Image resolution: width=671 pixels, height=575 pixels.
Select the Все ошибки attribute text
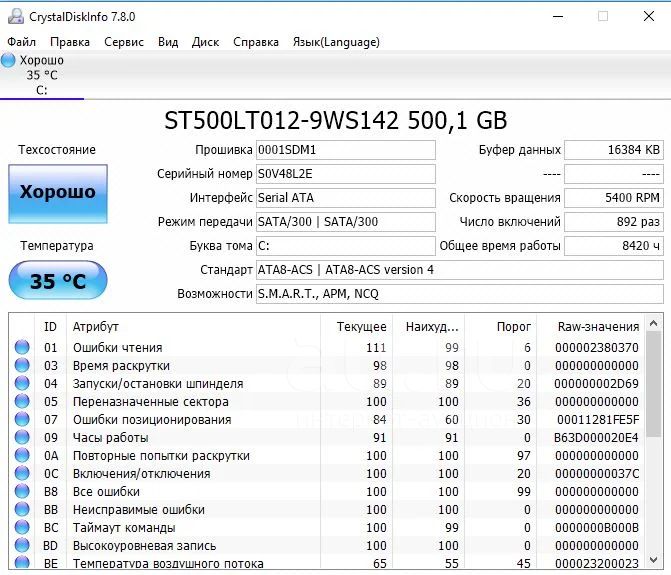(x=106, y=492)
